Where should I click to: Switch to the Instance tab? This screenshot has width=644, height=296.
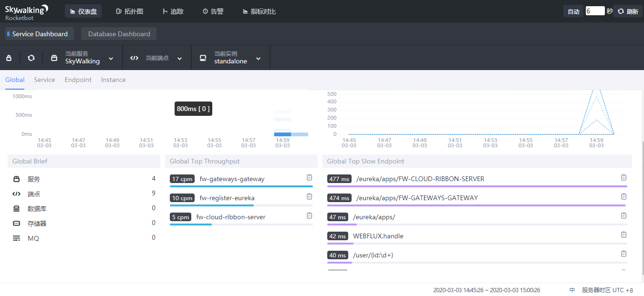pyautogui.click(x=114, y=80)
